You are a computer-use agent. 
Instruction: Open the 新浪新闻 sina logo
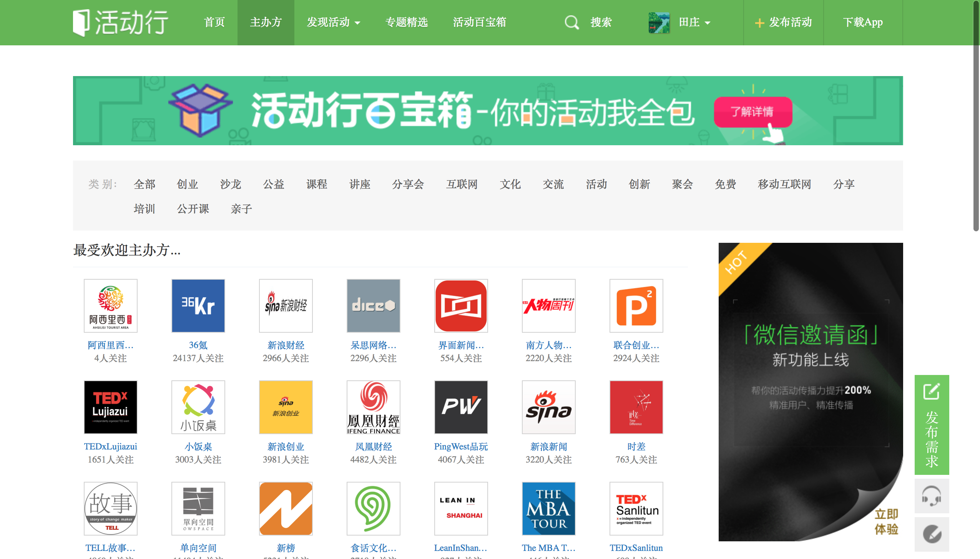549,407
